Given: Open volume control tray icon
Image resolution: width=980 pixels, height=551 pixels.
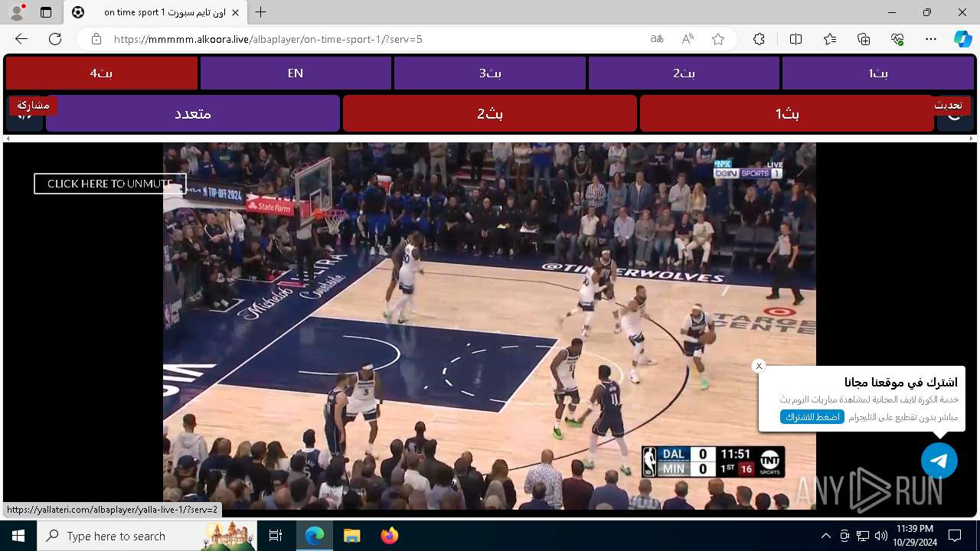Looking at the screenshot, I should tap(881, 536).
